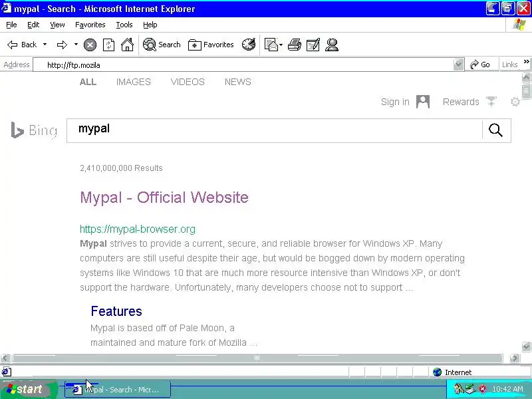The image size is (532, 399).
Task: Click the 2,410,000,000 Results text
Action: coord(121,168)
